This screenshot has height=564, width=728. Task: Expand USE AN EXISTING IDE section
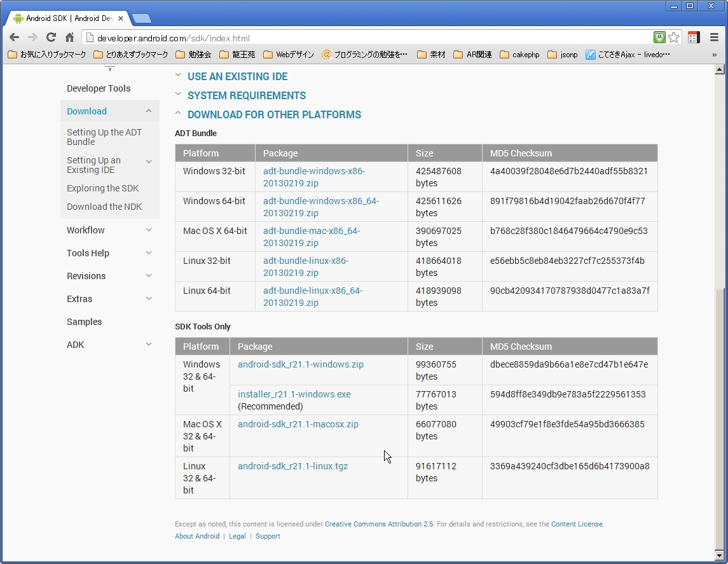237,76
